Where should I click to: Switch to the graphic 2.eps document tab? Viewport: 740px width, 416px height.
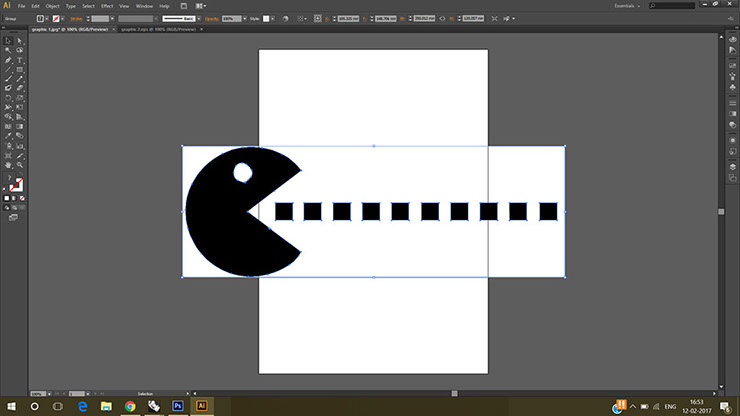pyautogui.click(x=158, y=29)
